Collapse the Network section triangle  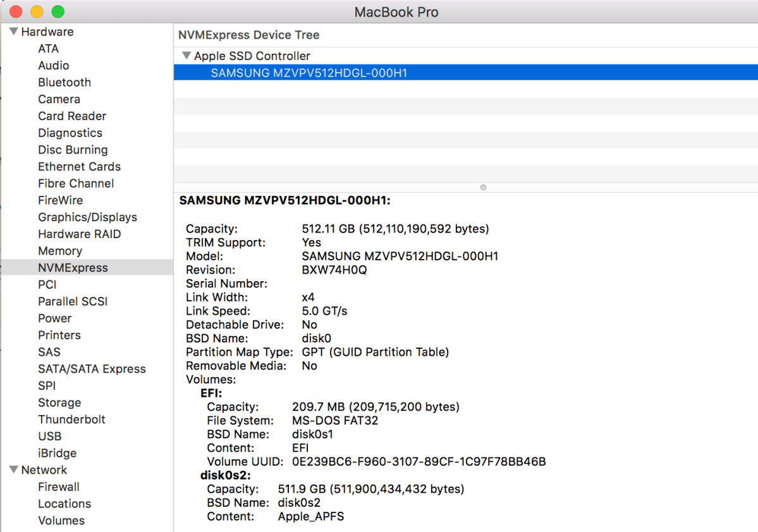[x=13, y=469]
